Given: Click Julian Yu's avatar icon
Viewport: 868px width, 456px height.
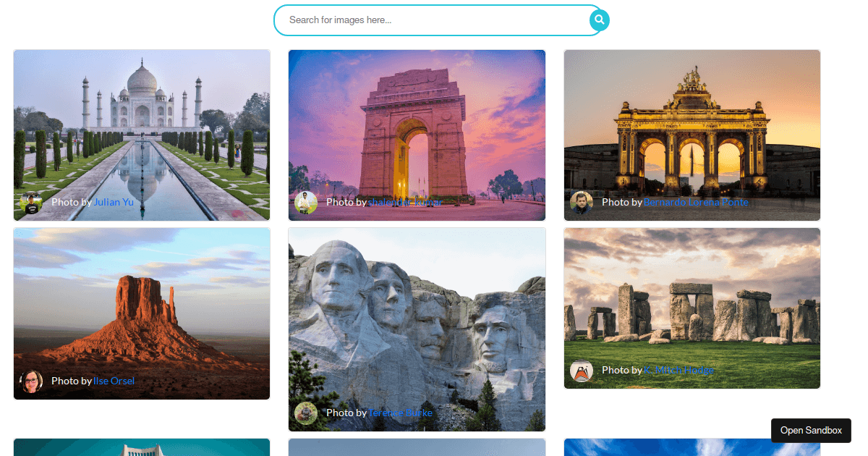Looking at the screenshot, I should pos(31,203).
